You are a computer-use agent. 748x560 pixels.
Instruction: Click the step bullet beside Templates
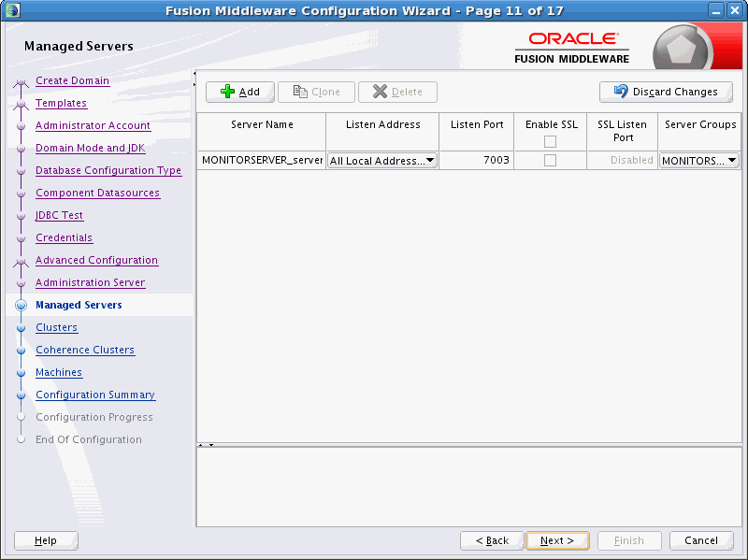point(21,105)
